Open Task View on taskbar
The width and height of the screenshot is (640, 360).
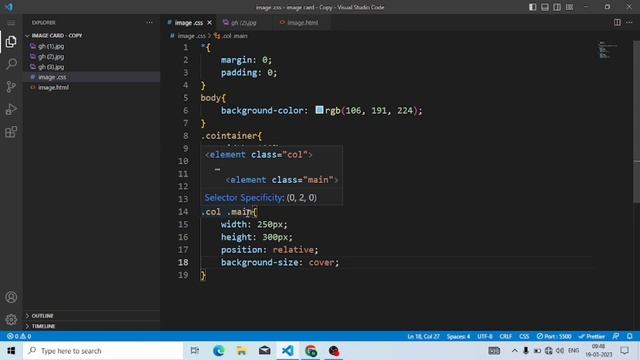coord(195,351)
